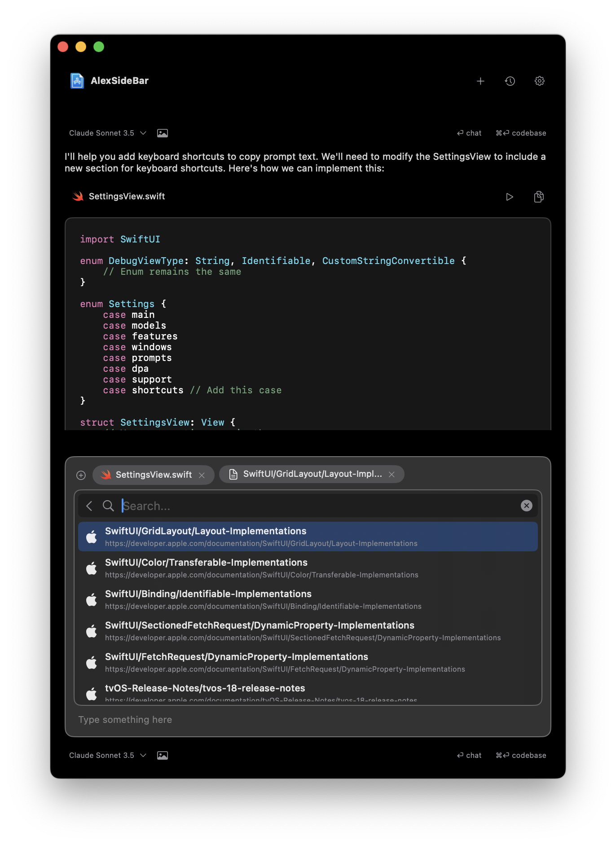
Task: Click the Color/Transferable developer.apple.com URL
Action: 262,575
